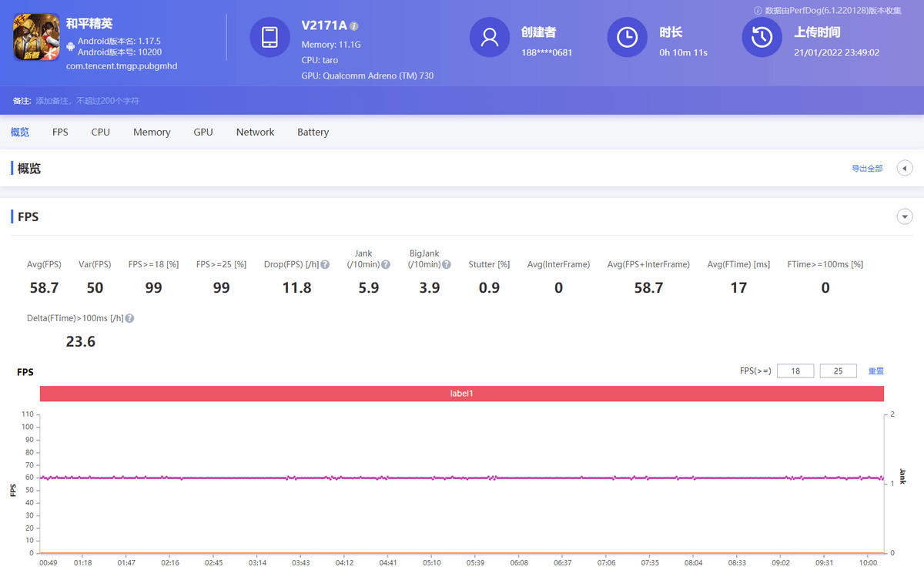This screenshot has width=924, height=570.
Task: Collapse the FPS section with chevron
Action: coord(905,217)
